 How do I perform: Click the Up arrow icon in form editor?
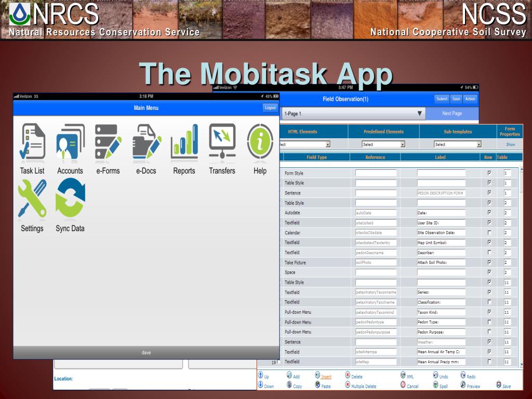tap(261, 375)
